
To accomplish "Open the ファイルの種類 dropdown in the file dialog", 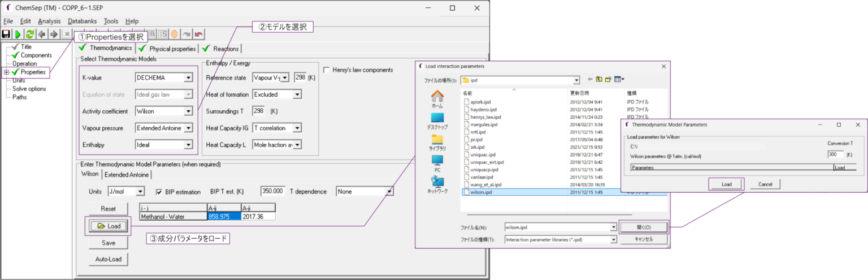I will [613, 239].
